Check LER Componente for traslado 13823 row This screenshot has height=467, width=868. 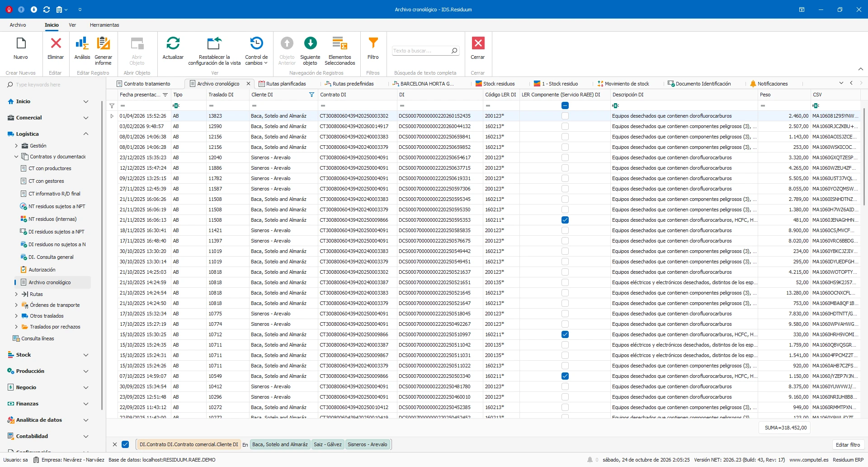[x=565, y=116]
